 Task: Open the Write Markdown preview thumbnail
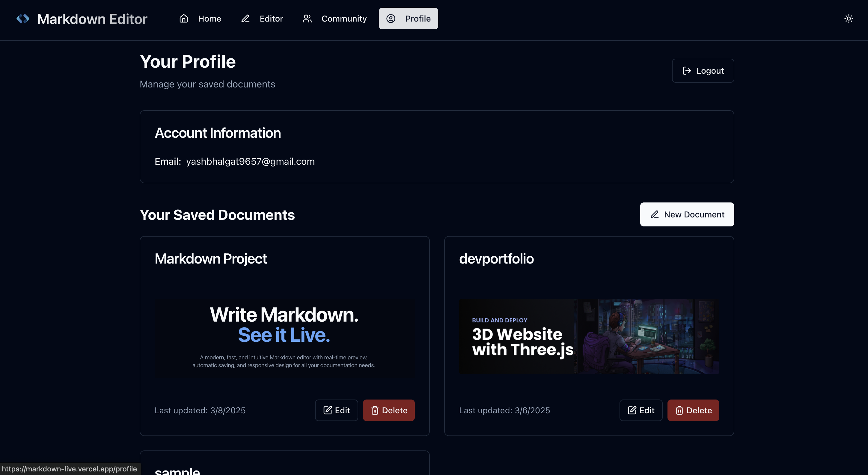click(285, 337)
